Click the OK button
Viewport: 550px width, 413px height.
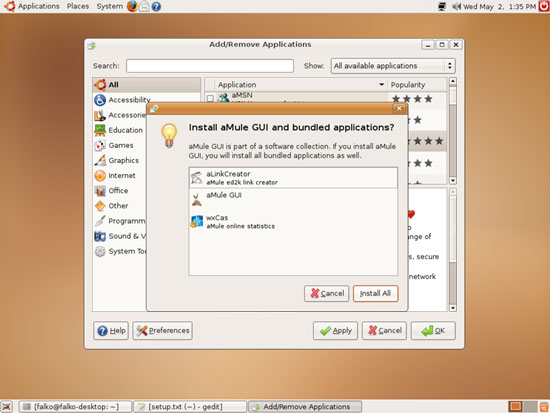click(x=433, y=331)
